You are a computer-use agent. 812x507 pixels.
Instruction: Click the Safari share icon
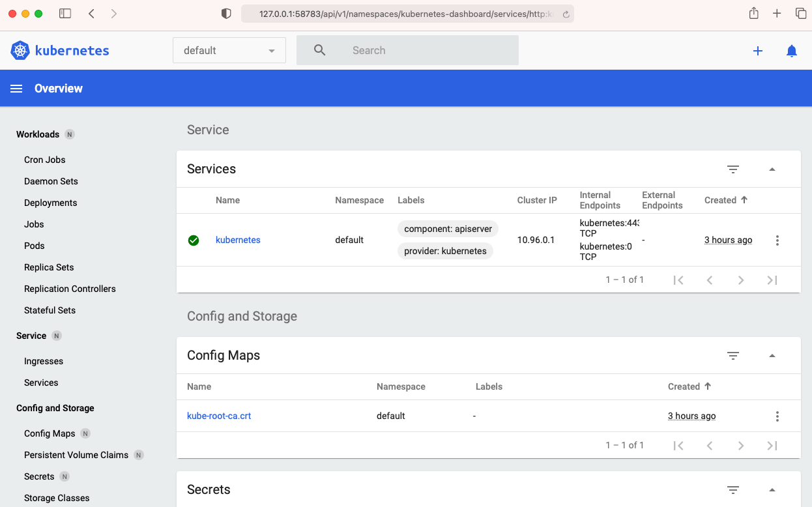(x=754, y=14)
